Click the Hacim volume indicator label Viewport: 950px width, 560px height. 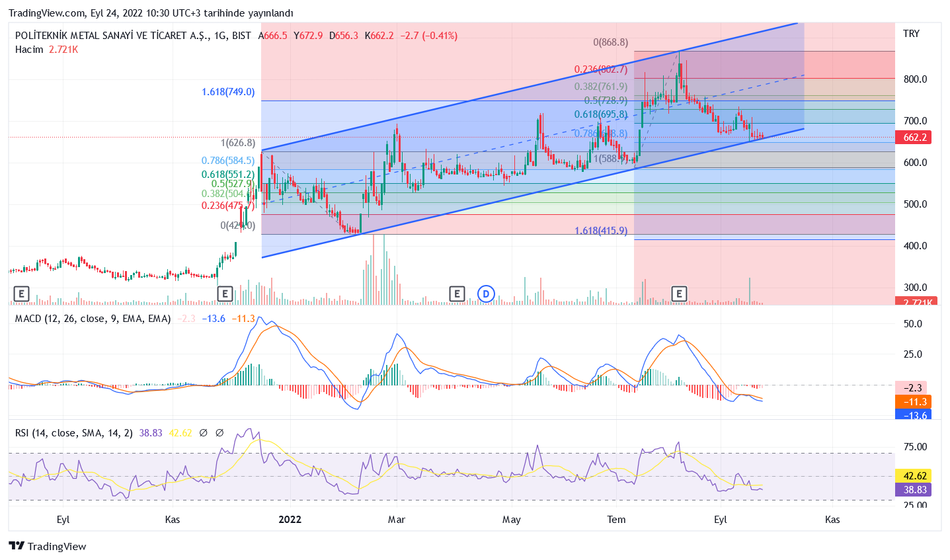coord(29,50)
